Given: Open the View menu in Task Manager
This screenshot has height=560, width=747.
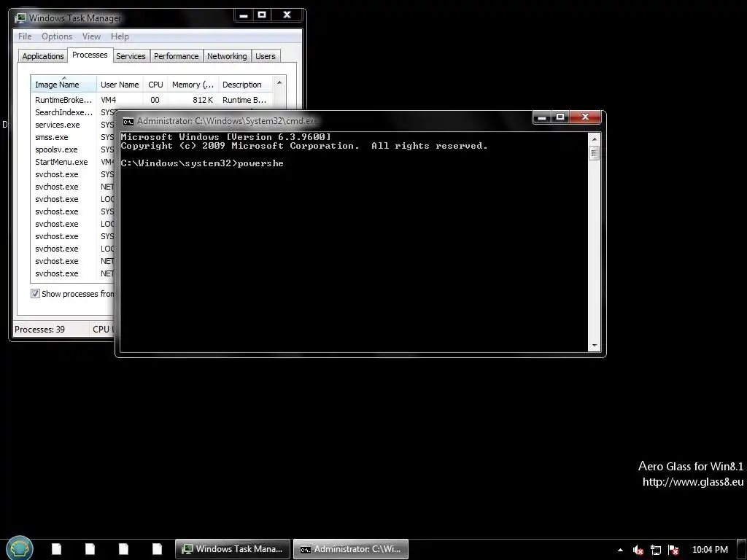Looking at the screenshot, I should tap(91, 36).
